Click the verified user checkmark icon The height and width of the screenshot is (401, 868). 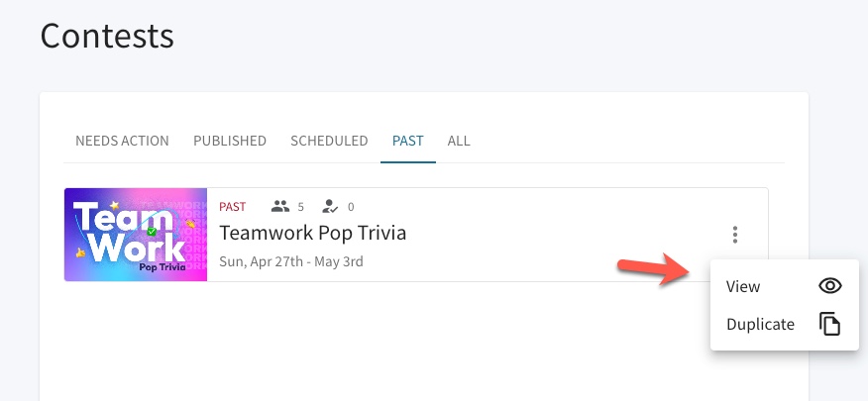pos(331,207)
